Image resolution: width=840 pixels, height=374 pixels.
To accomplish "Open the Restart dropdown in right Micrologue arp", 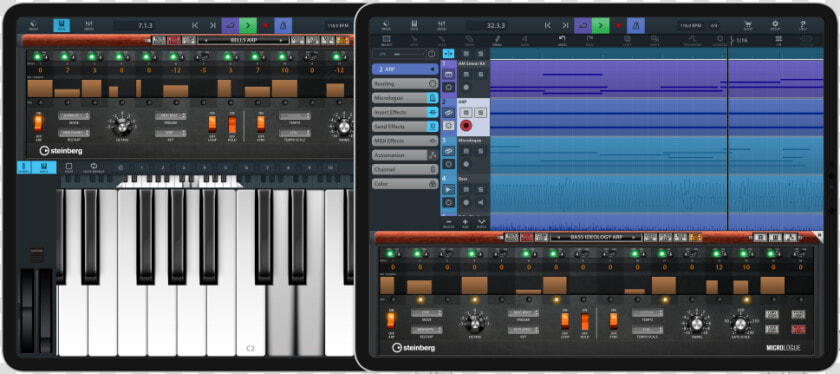I will (x=426, y=330).
